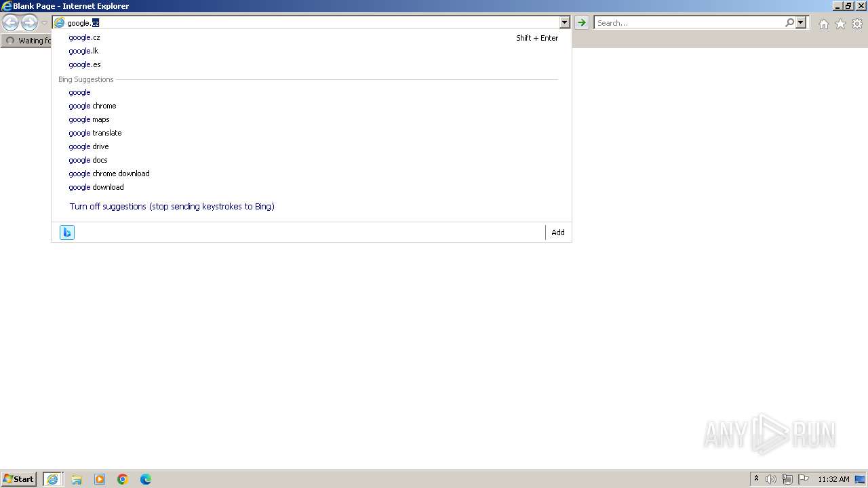Open the Tools gear icon
This screenshot has height=488, width=868.
point(857,24)
